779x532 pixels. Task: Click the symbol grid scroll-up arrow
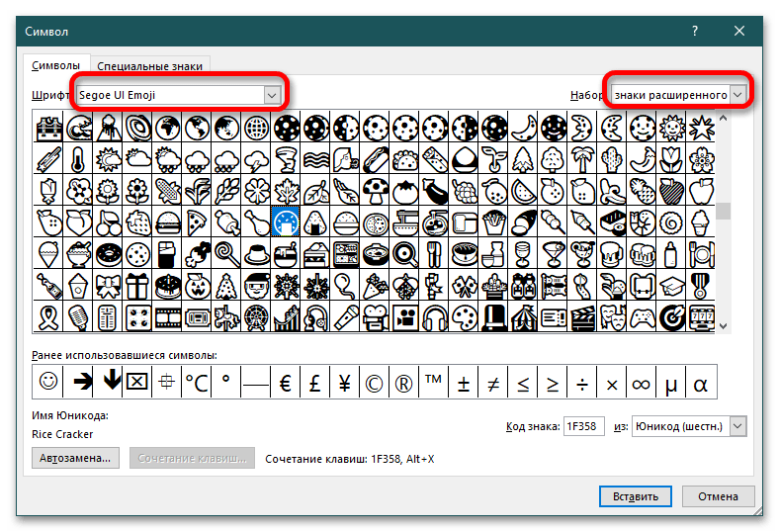(x=723, y=119)
